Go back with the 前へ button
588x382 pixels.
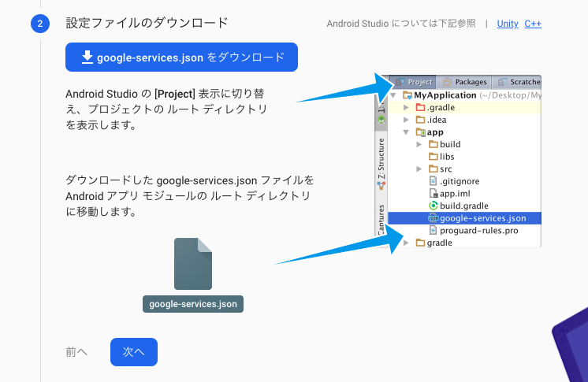pos(76,351)
